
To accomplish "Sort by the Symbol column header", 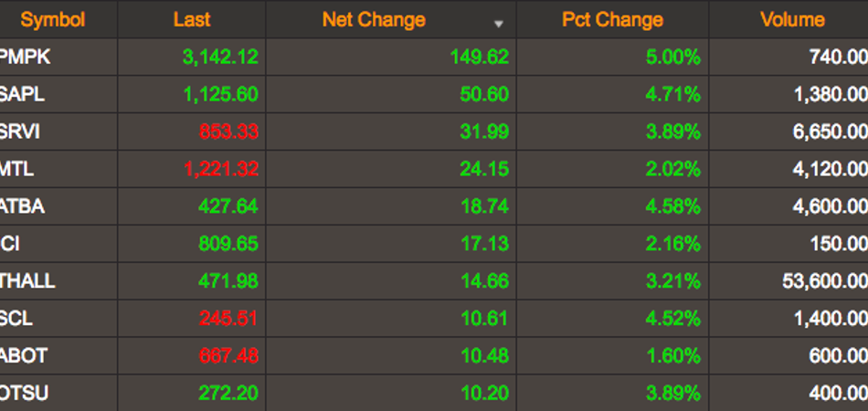I will pos(53,20).
